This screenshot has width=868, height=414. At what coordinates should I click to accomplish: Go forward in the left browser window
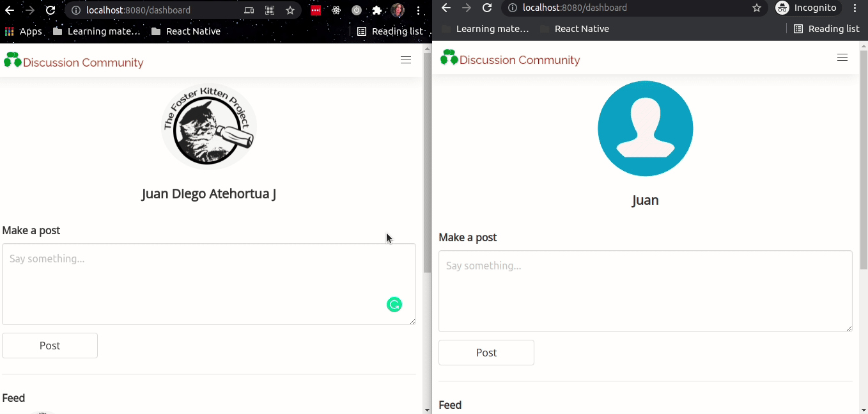[29, 10]
